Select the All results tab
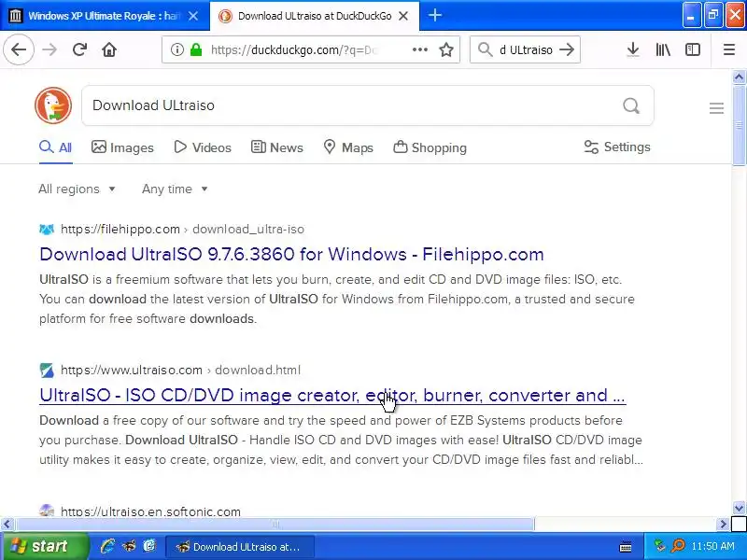The image size is (747, 560). click(x=56, y=147)
